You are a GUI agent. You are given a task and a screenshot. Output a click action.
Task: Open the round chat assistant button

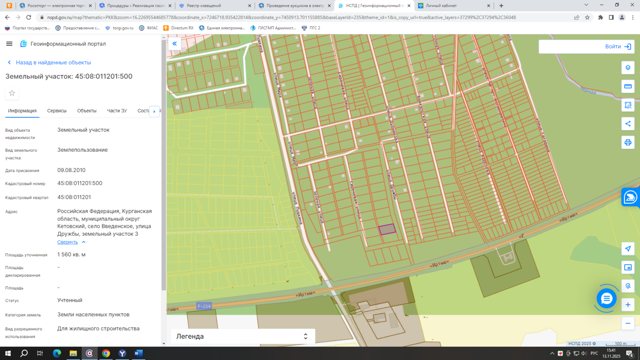[x=607, y=298]
